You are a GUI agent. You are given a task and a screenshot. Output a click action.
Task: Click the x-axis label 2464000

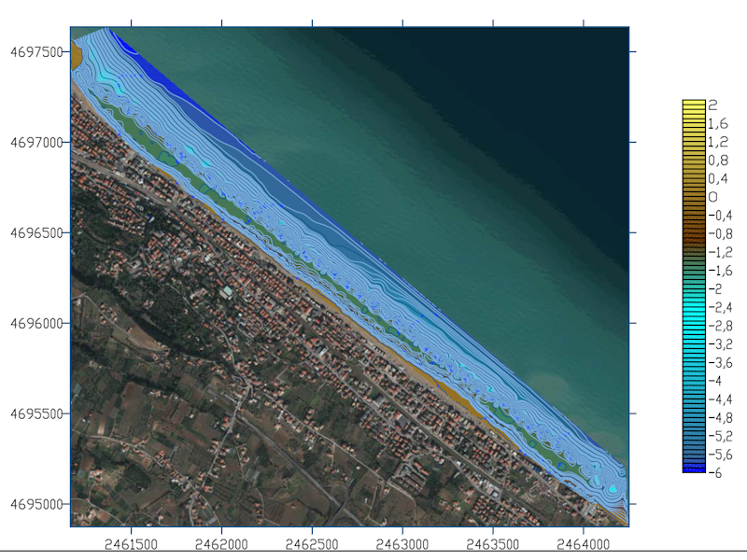583,544
